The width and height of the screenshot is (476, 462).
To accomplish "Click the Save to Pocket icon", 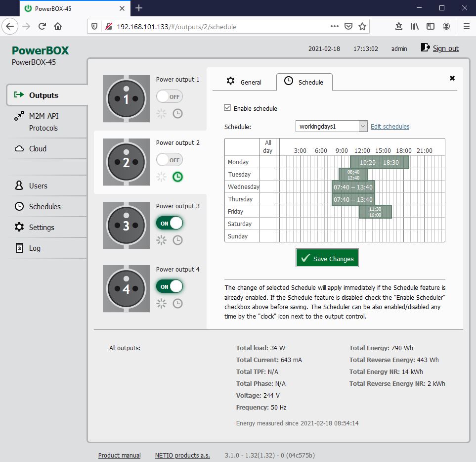I will click(x=348, y=26).
